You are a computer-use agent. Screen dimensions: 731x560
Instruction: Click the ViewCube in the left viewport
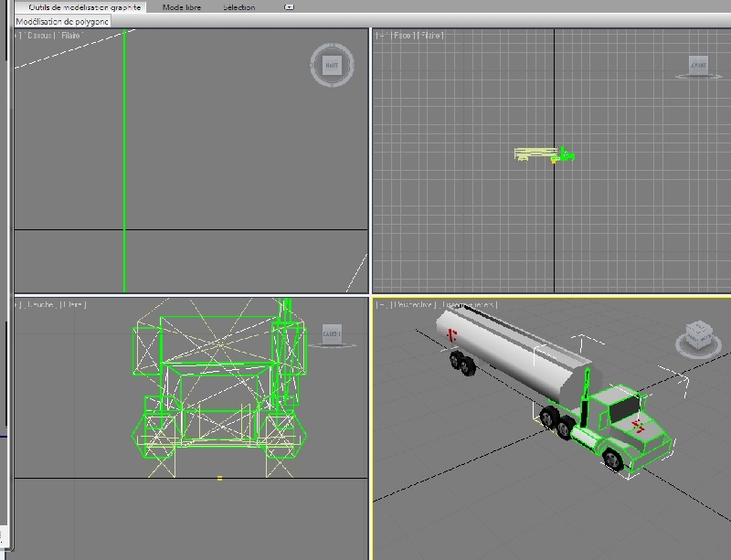[x=331, y=334]
